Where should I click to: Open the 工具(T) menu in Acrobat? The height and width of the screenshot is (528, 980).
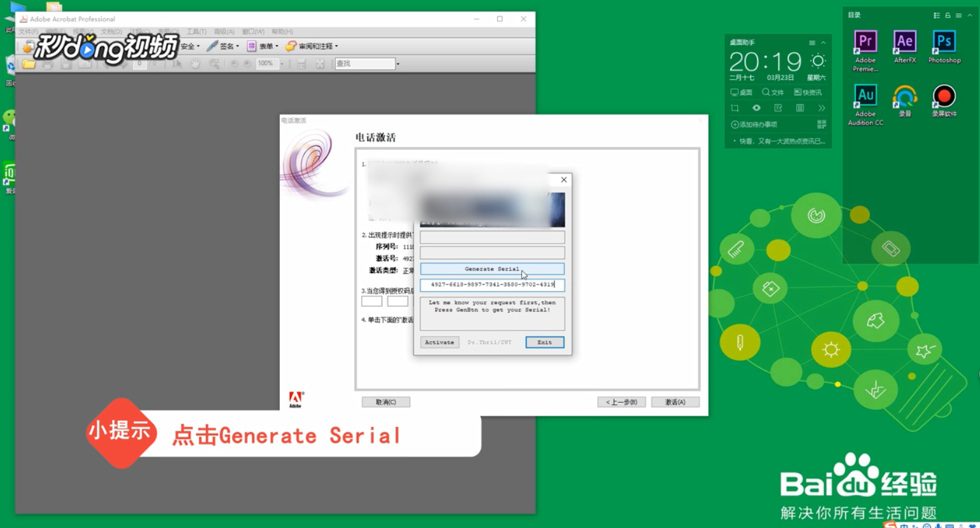196,31
